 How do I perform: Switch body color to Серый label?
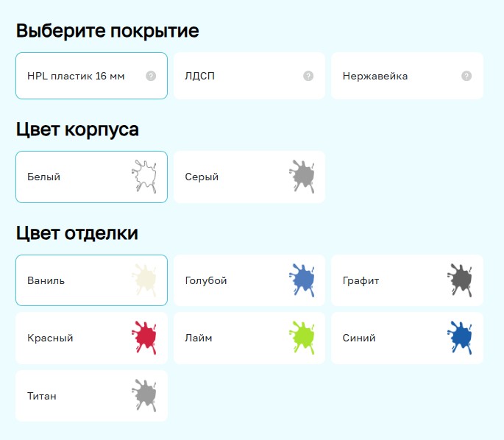coord(202,177)
